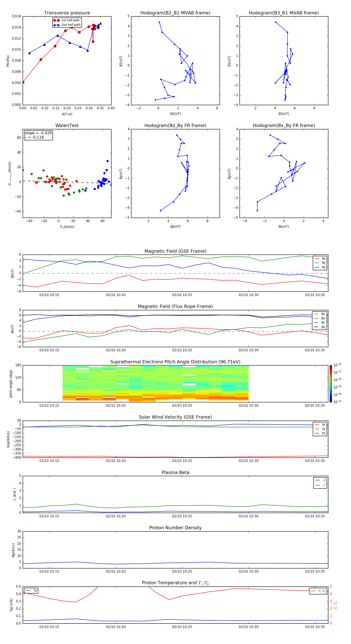Click the "Bz(nT)" x-axis label
The height and width of the screenshot is (644, 351).
[175, 227]
